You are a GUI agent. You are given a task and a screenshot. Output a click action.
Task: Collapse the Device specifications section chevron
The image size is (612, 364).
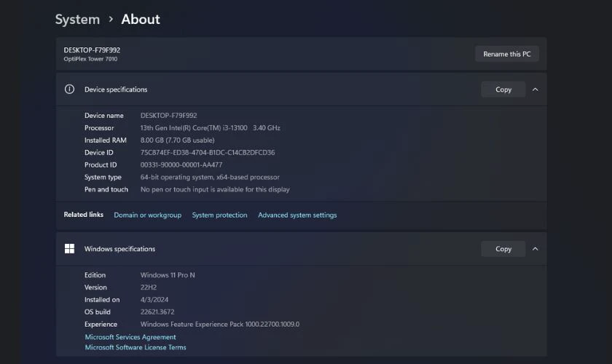coord(535,90)
